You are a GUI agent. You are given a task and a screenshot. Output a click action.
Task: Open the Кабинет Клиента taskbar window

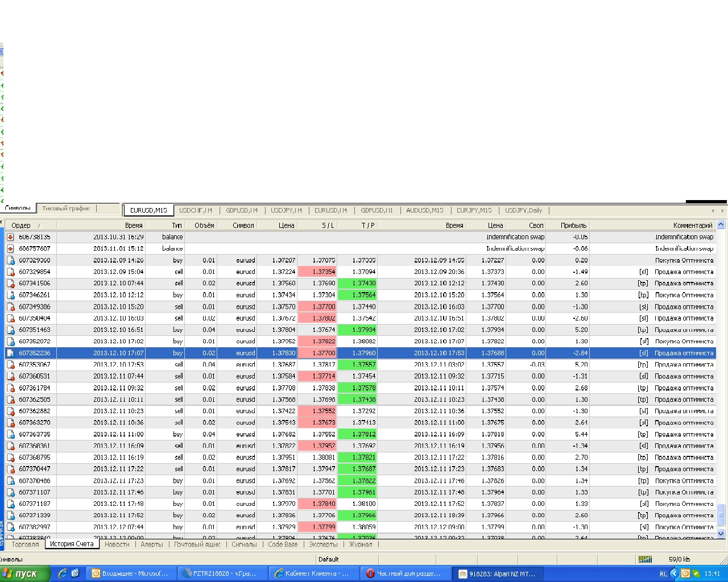(x=313, y=573)
